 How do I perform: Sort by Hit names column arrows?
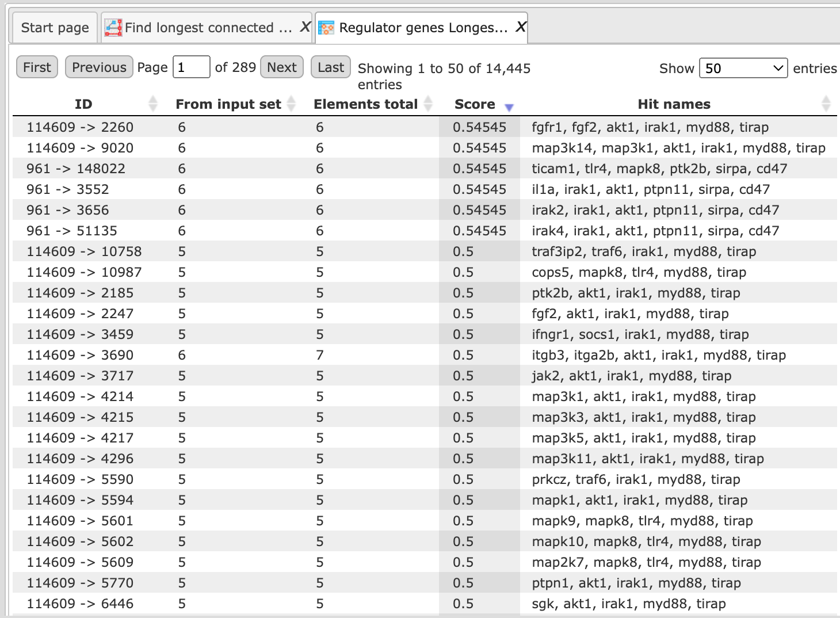click(826, 104)
